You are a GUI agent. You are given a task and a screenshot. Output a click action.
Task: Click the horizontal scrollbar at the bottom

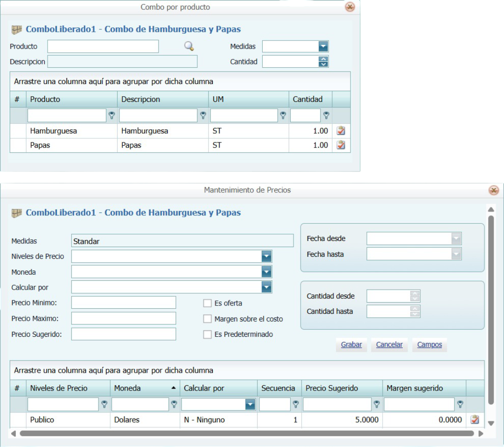click(246, 433)
